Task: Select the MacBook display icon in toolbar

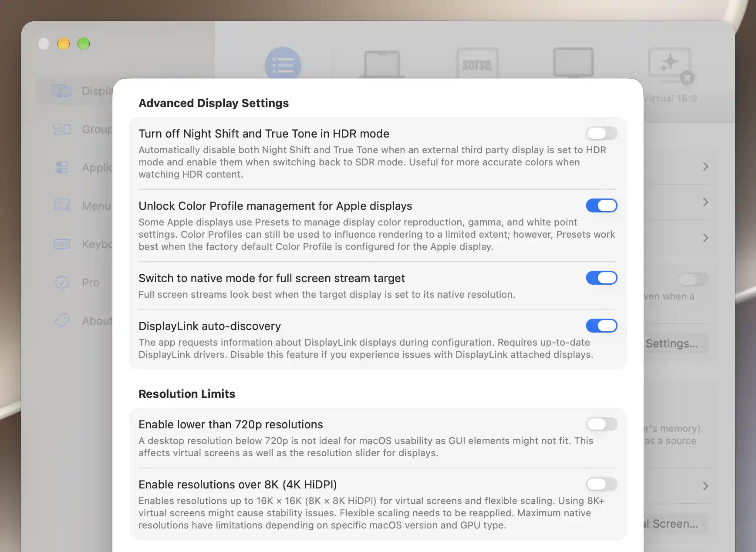Action: tap(382, 64)
